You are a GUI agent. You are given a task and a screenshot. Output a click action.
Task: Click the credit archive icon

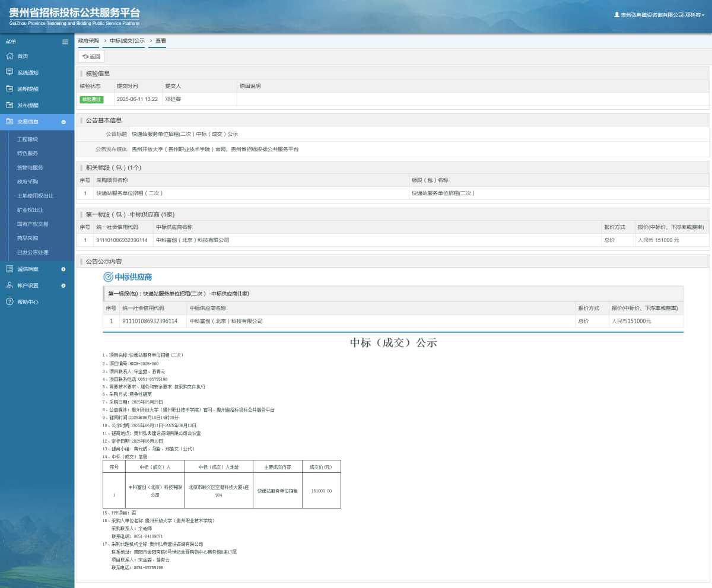(9, 269)
